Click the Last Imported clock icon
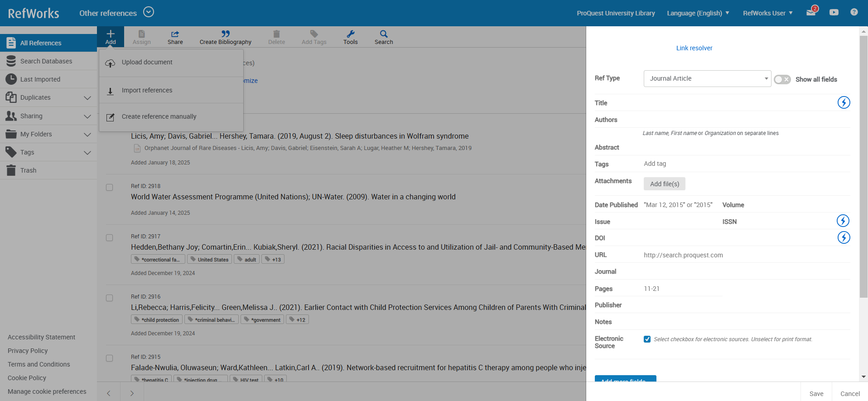Screen dimensions: 868x401 [11, 79]
